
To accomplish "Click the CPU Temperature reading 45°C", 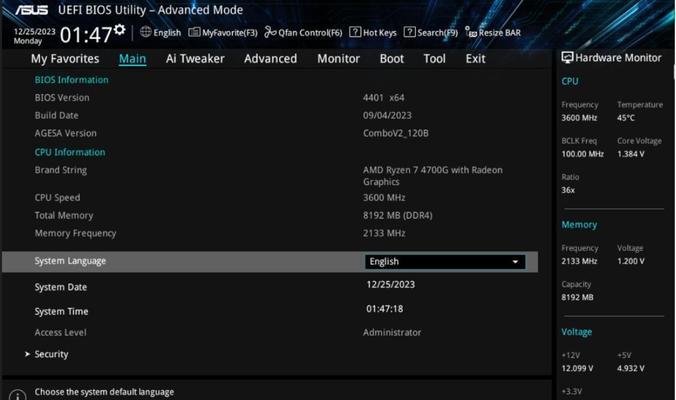I will click(x=626, y=118).
